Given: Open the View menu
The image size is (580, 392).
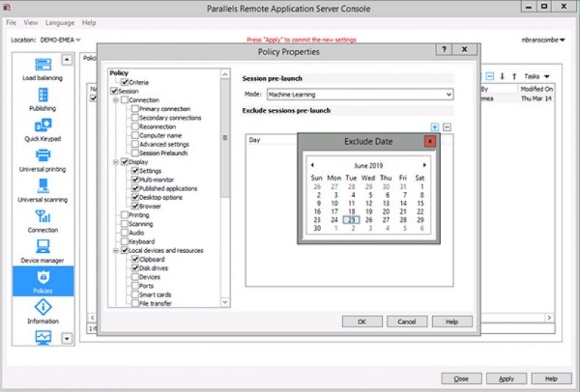Looking at the screenshot, I should point(31,23).
